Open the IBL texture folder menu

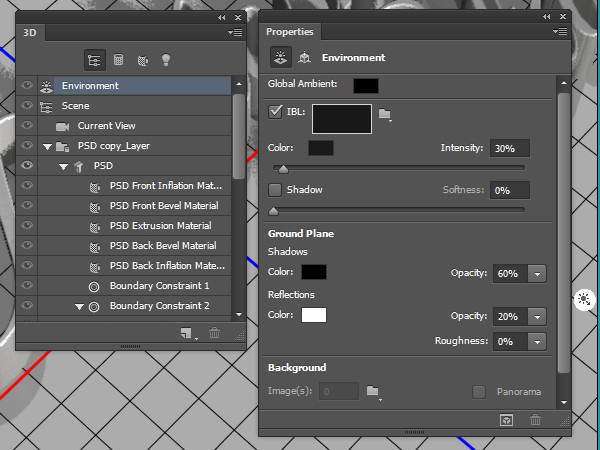pyautogui.click(x=385, y=116)
